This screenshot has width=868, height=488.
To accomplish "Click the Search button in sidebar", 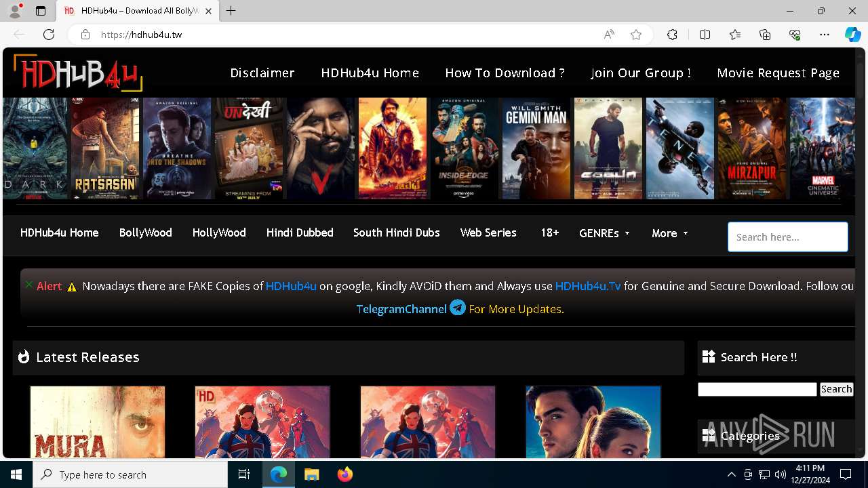I will (836, 389).
